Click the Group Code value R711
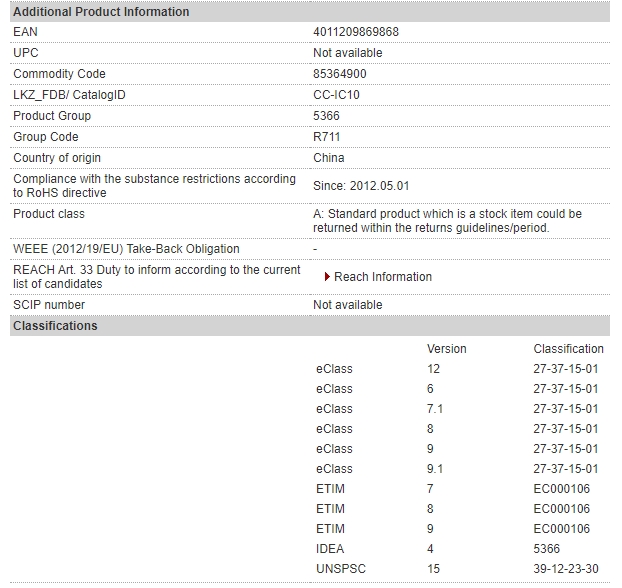622x588 pixels. click(x=326, y=137)
